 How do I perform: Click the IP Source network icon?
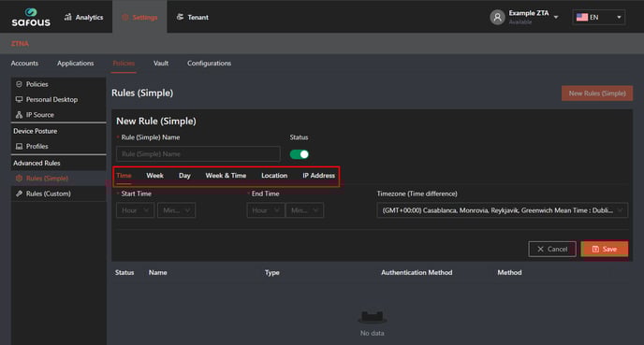(19, 114)
